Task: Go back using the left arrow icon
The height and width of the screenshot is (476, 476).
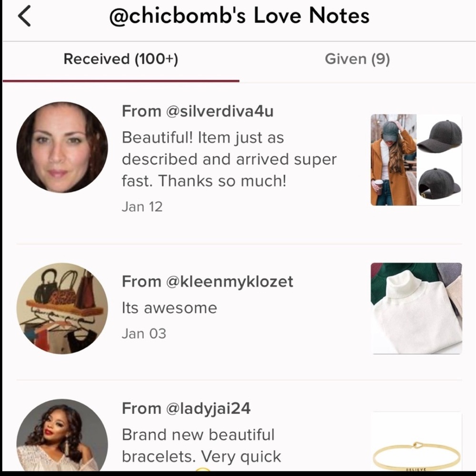Action: 24,16
